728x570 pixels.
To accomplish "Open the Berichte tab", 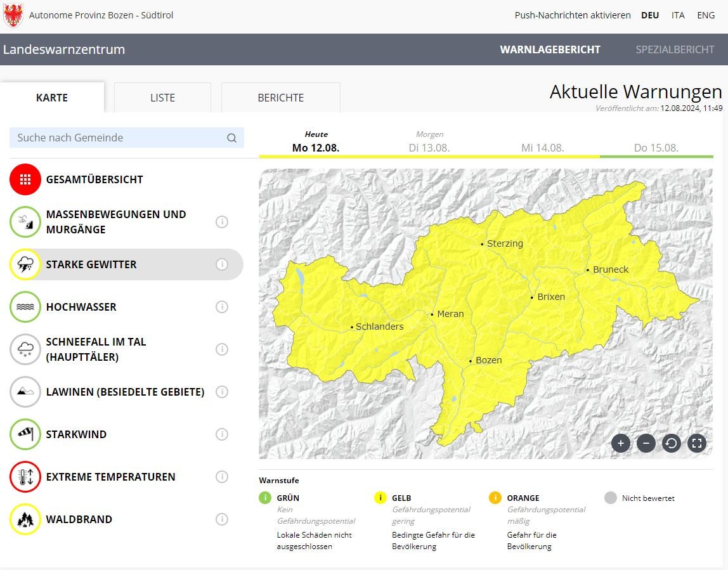I will tap(280, 98).
